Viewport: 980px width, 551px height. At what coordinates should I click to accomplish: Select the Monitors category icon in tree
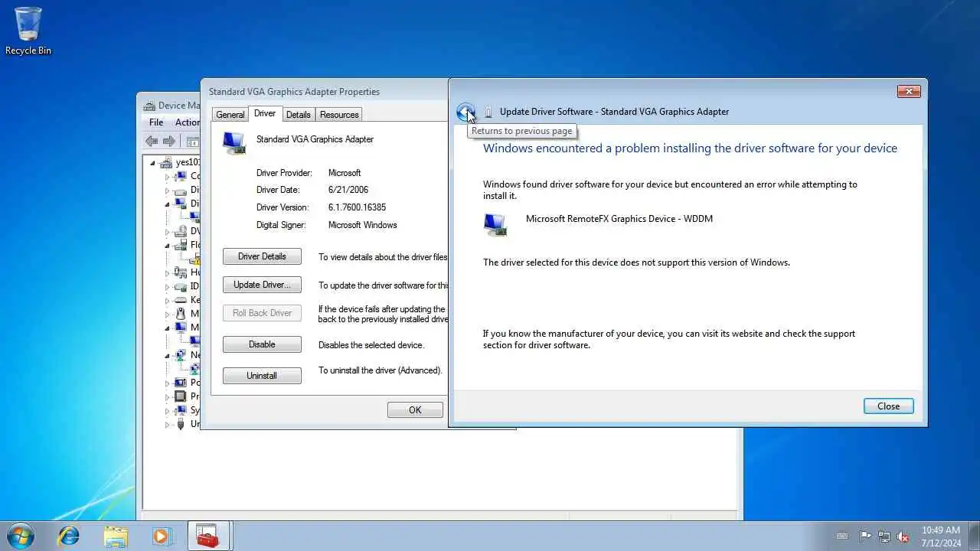pyautogui.click(x=180, y=328)
